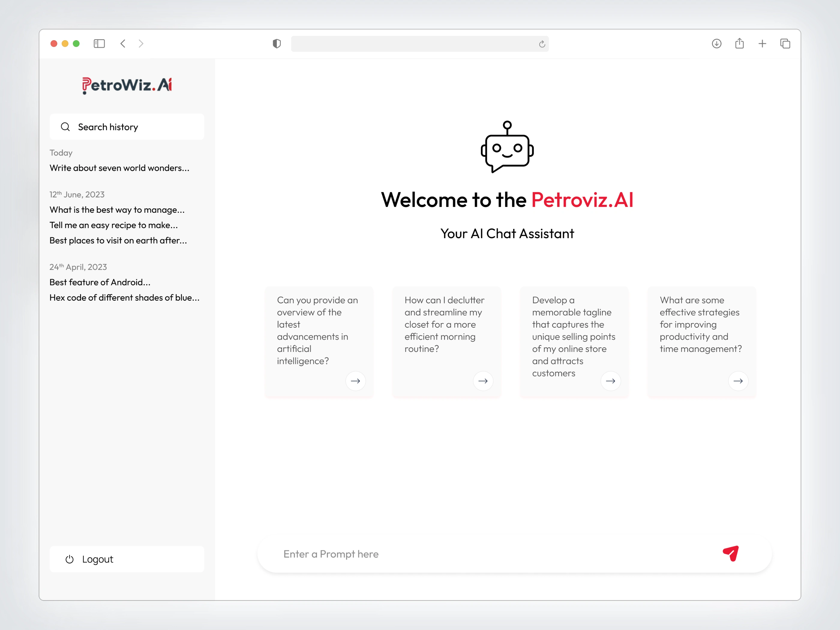This screenshot has height=630, width=840.
Task: Open "Hex code of different shades" history item
Action: pyautogui.click(x=124, y=297)
